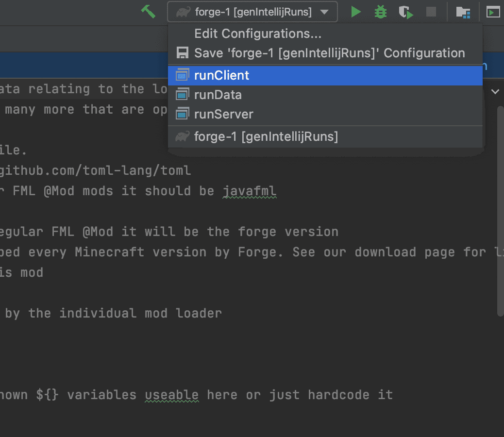Click the text 'forge version' in the editor
The height and width of the screenshot is (437, 504).
coord(288,232)
